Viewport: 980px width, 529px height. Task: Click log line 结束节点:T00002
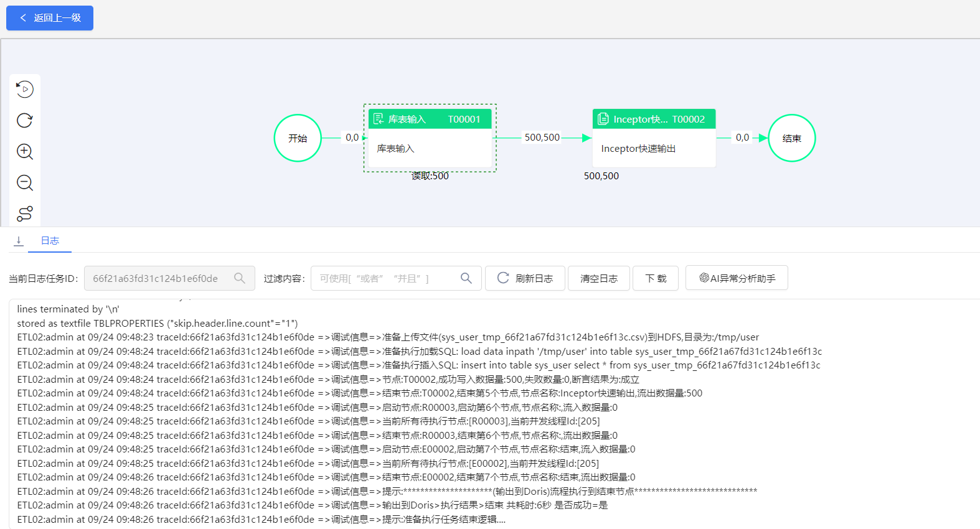click(x=360, y=393)
